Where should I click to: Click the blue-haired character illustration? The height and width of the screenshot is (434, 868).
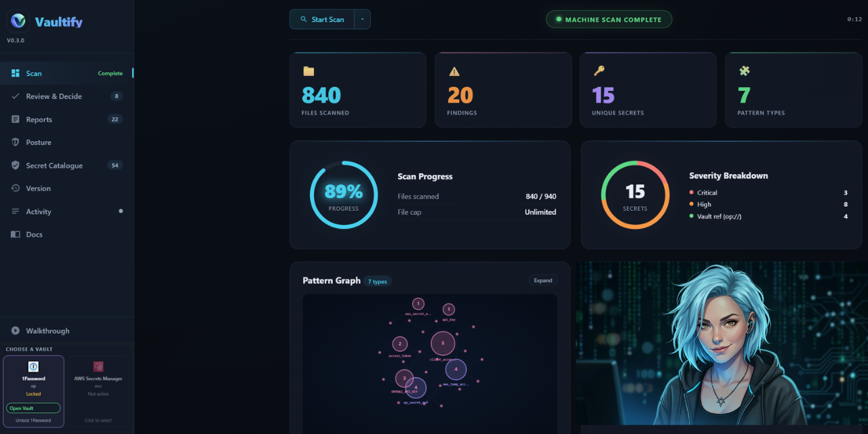722,344
